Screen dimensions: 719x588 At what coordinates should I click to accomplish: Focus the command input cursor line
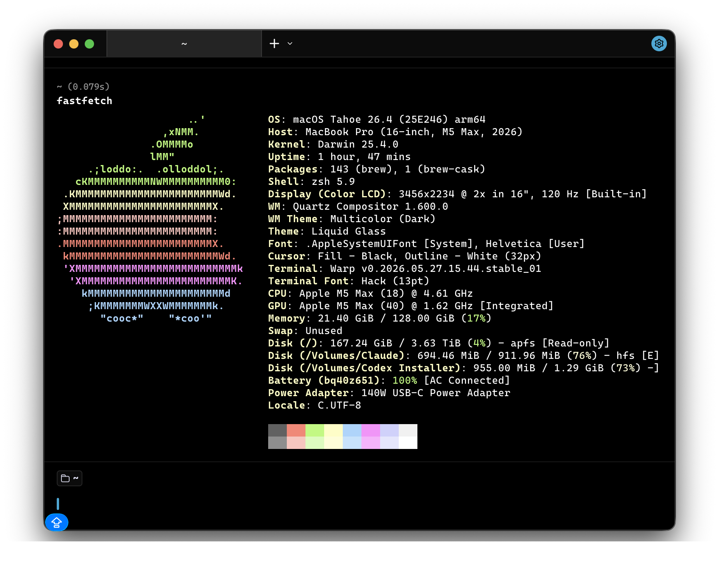(58, 504)
